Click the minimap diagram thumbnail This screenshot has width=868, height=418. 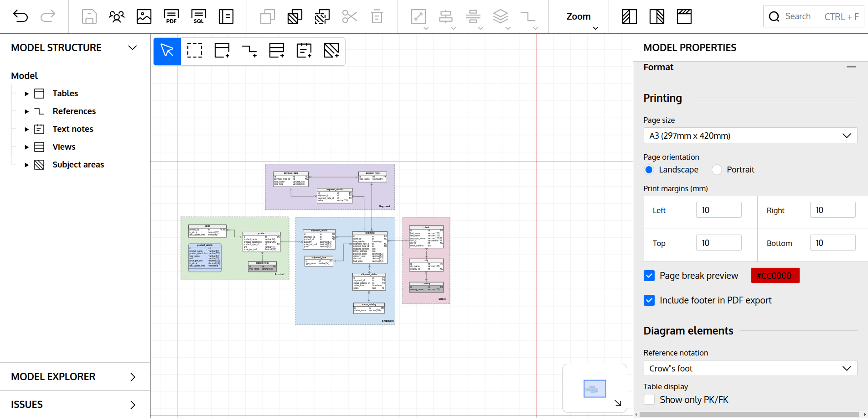click(594, 389)
